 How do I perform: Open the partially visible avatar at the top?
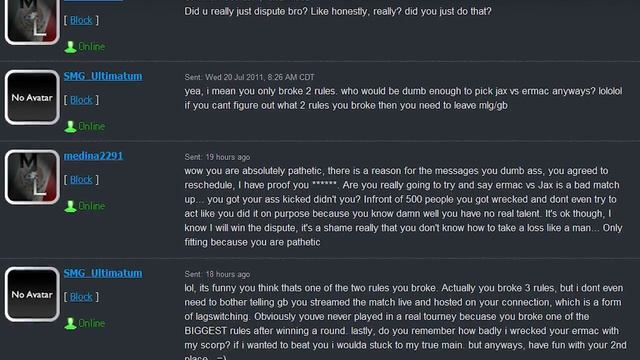(x=32, y=21)
